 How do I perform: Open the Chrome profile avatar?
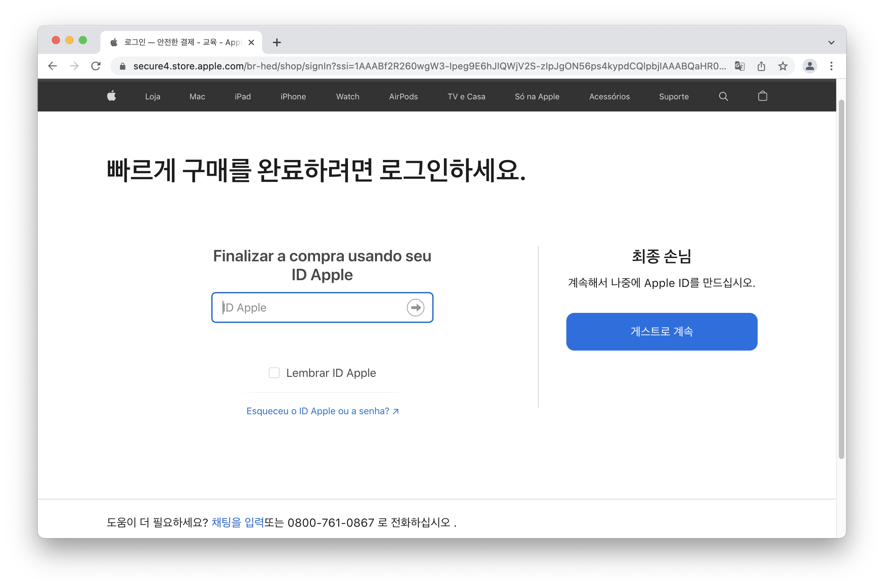pos(809,66)
